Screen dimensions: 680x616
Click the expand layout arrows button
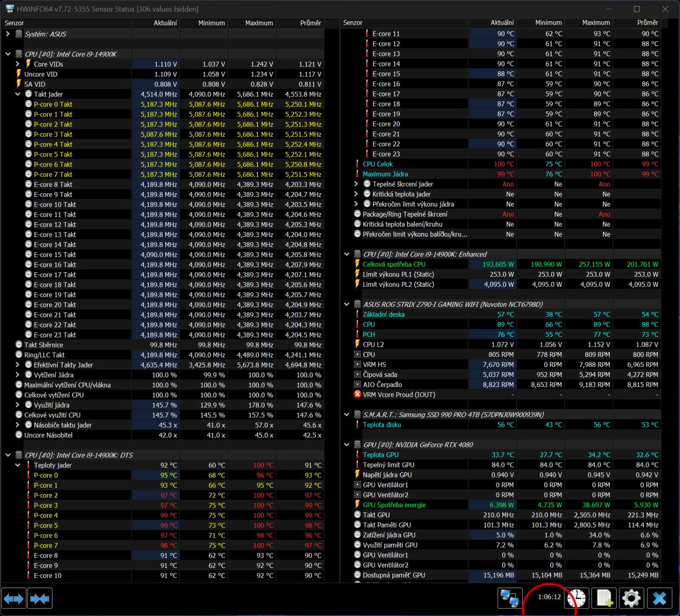pos(14,599)
